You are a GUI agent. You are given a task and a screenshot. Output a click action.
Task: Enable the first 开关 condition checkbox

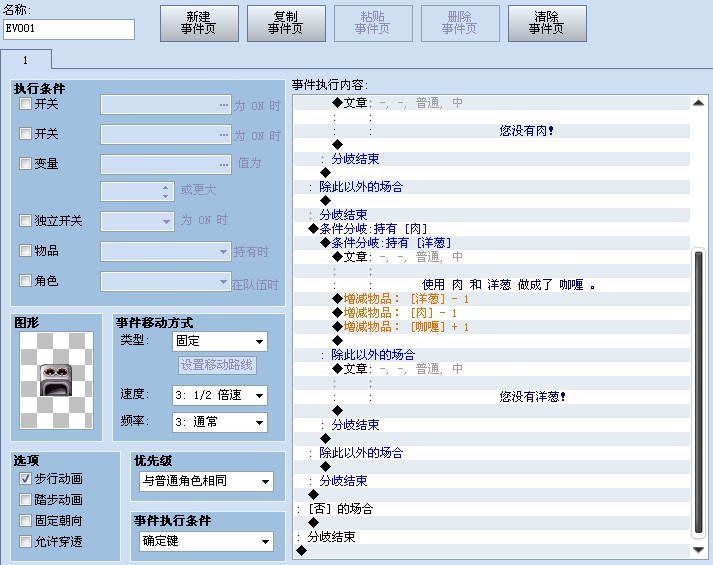25,104
